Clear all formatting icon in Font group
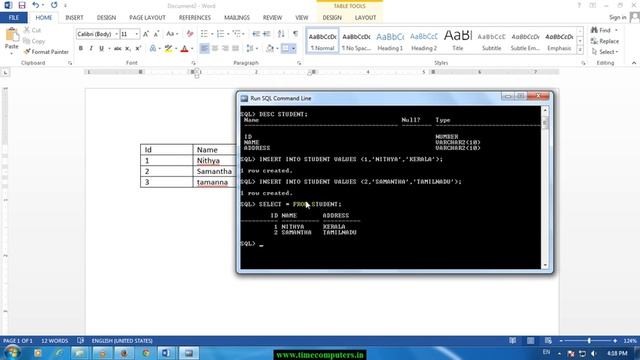This screenshot has width=640, height=360. [190, 34]
